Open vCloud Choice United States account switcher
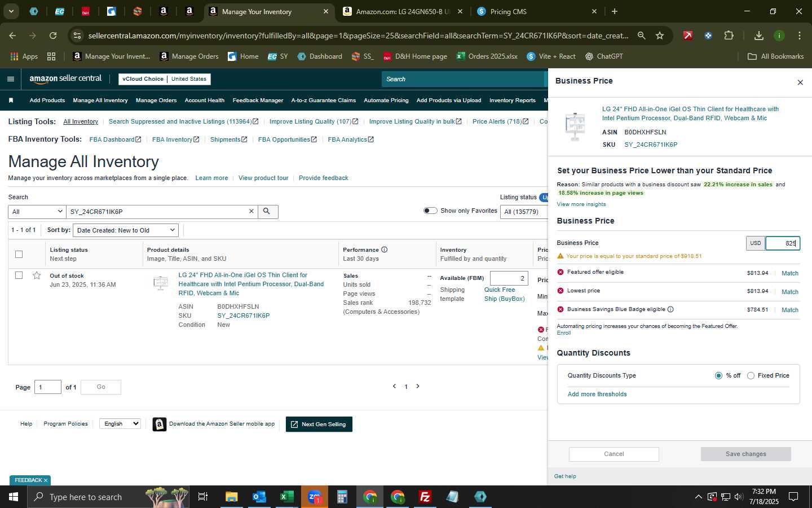The height and width of the screenshot is (508, 812). (165, 79)
